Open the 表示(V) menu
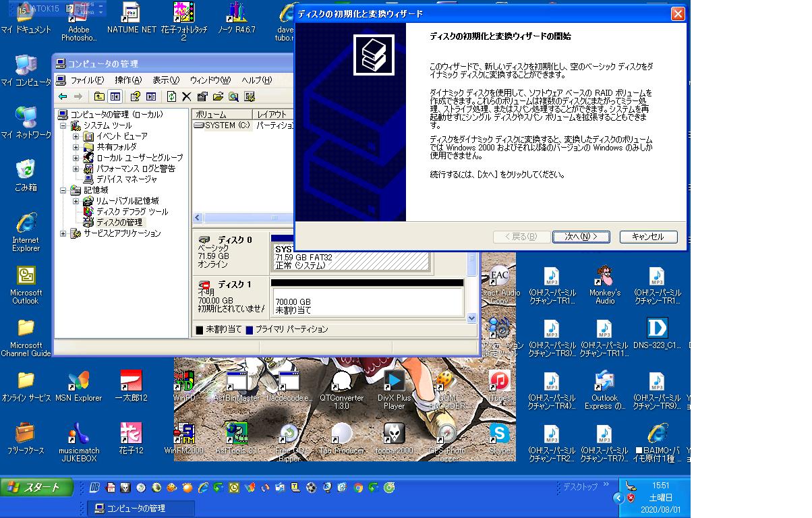 [x=165, y=80]
